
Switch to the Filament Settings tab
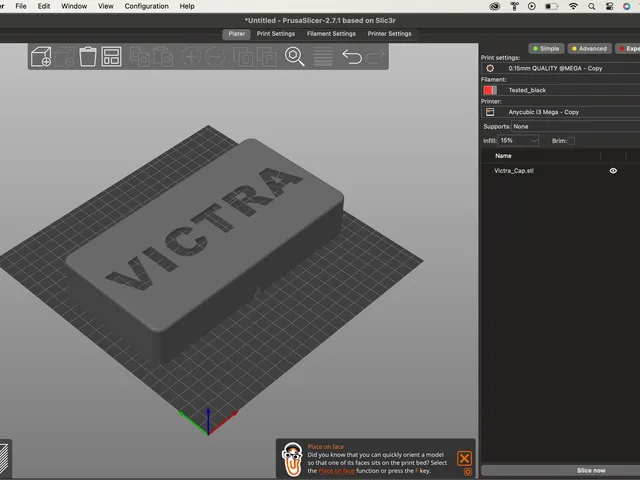(331, 34)
